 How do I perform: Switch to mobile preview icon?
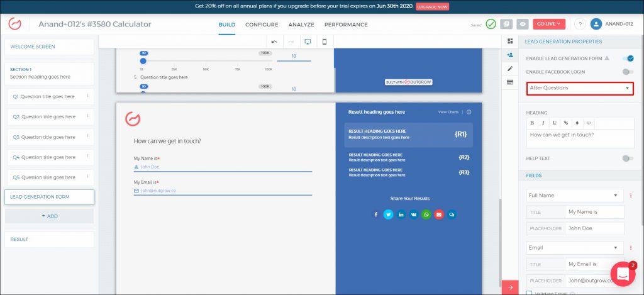pyautogui.click(x=325, y=42)
